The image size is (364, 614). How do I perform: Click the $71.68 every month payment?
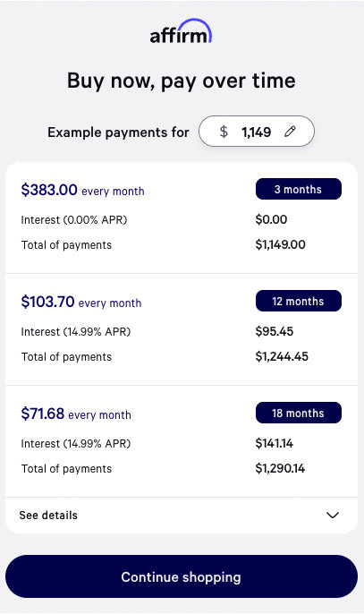pyautogui.click(x=76, y=414)
